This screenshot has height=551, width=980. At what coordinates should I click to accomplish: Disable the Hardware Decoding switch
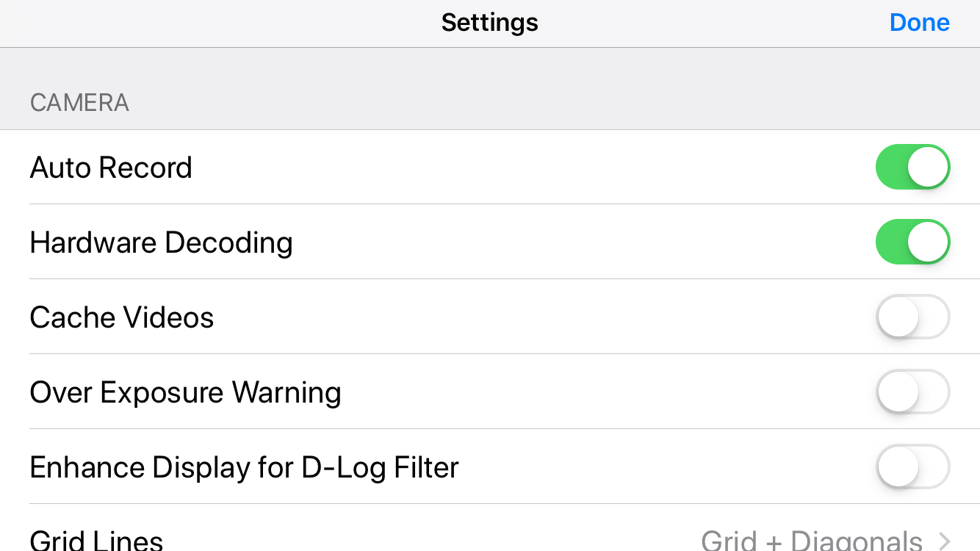point(912,242)
